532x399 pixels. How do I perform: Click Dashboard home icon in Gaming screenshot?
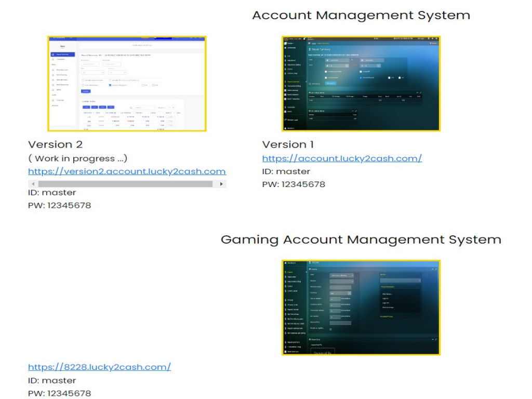(x=286, y=263)
